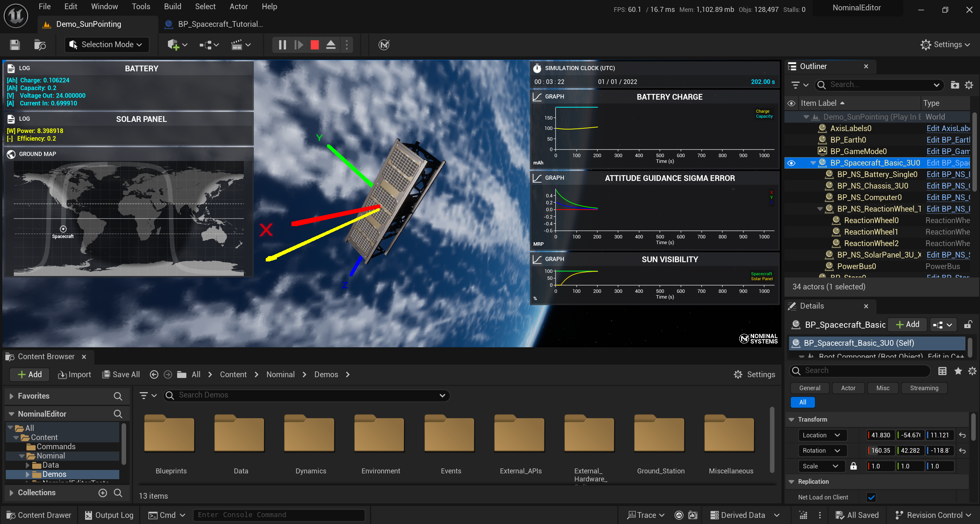The height and width of the screenshot is (524, 980).
Task: Stop the simulation with the red stop button
Action: [x=315, y=45]
